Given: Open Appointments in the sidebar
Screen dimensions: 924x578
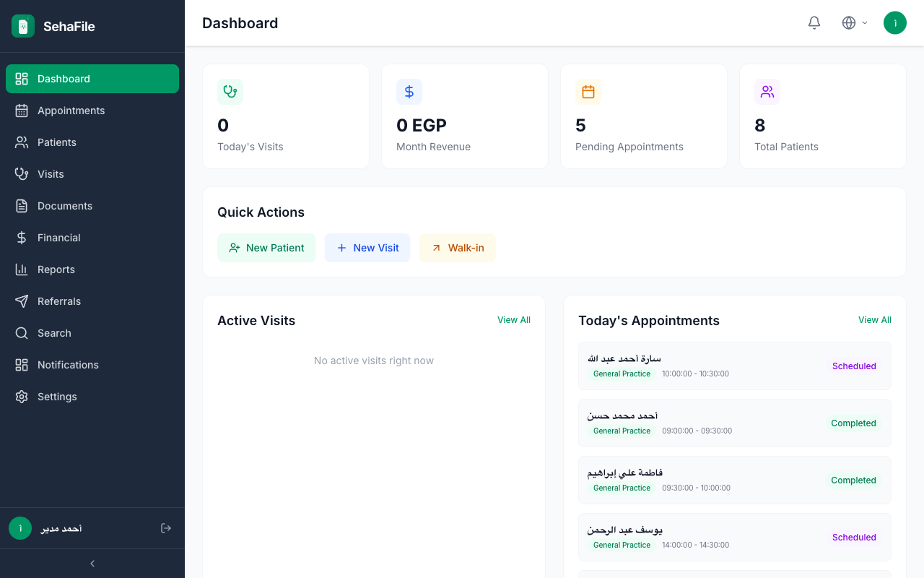Looking at the screenshot, I should 92,111.
